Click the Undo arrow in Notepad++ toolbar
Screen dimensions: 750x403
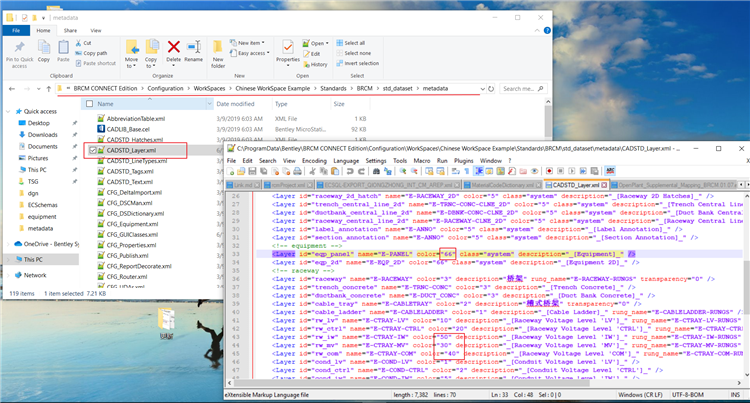tap(350, 171)
